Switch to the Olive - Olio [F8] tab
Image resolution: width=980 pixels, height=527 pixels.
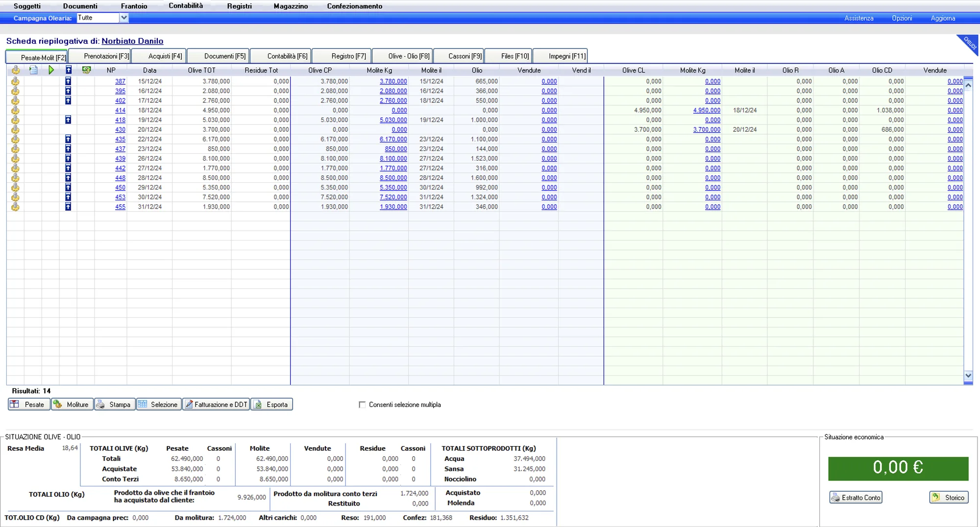pyautogui.click(x=403, y=56)
